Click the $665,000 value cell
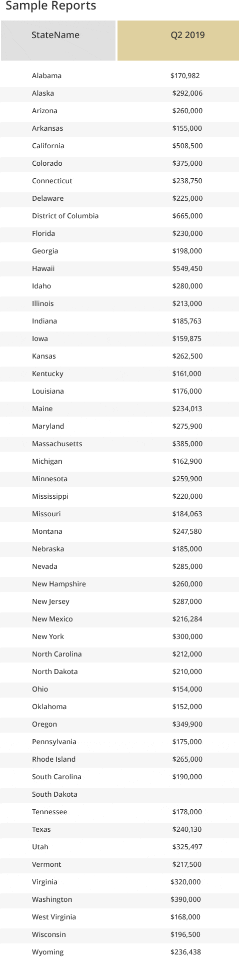Image resolution: width=239 pixels, height=980 pixels. (187, 216)
